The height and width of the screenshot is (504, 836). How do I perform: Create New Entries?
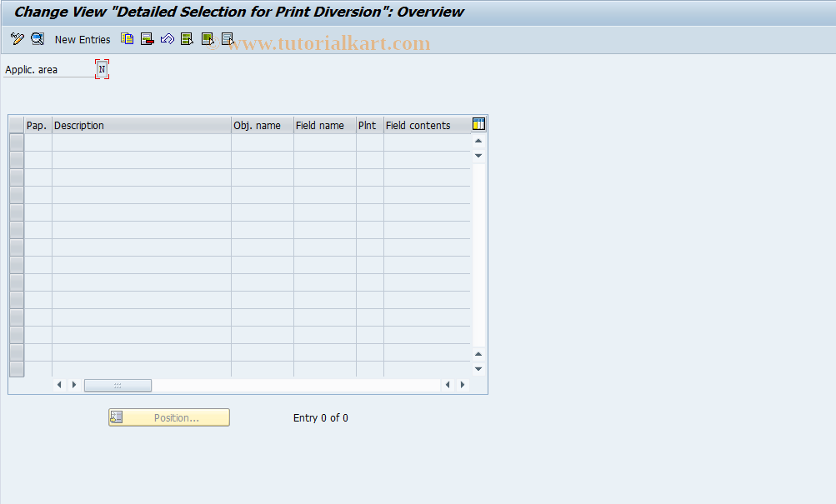(x=83, y=39)
